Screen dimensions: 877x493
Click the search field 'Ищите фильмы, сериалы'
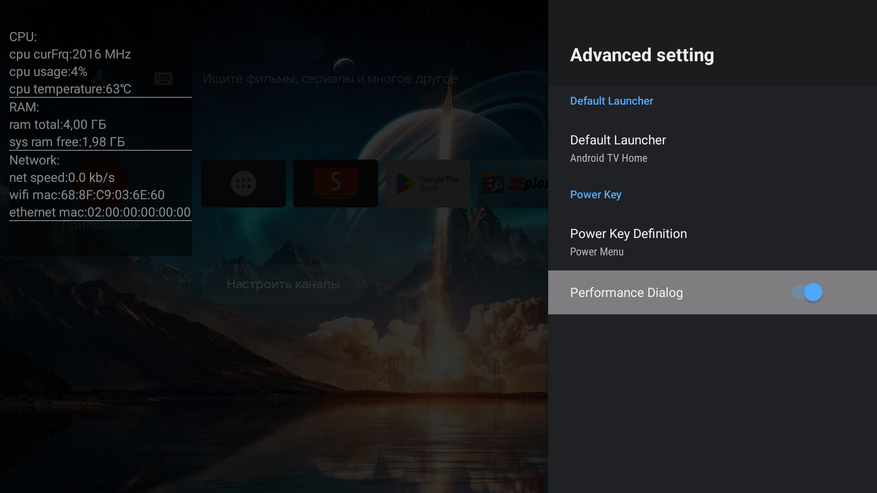(330, 78)
